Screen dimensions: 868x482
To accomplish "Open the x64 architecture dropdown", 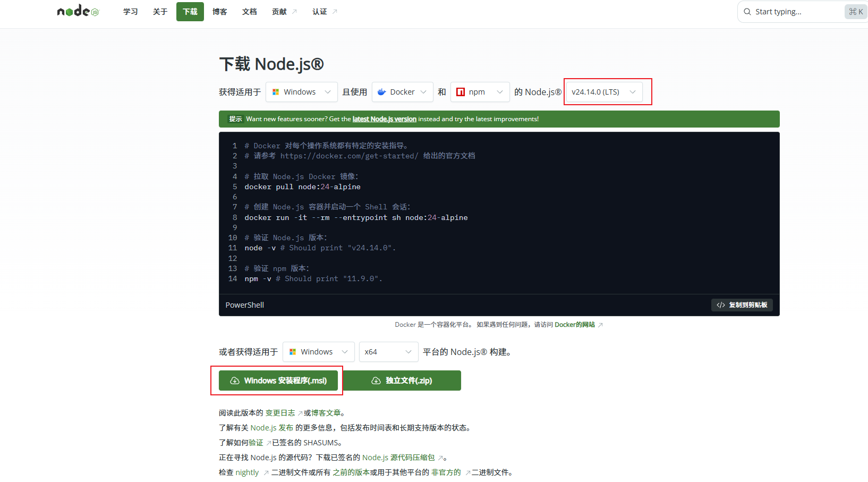I will coord(389,352).
